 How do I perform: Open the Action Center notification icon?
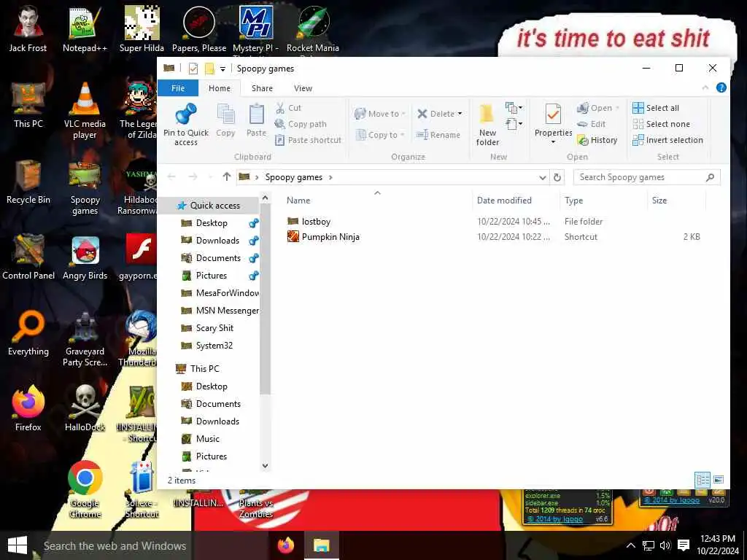tap(684, 545)
